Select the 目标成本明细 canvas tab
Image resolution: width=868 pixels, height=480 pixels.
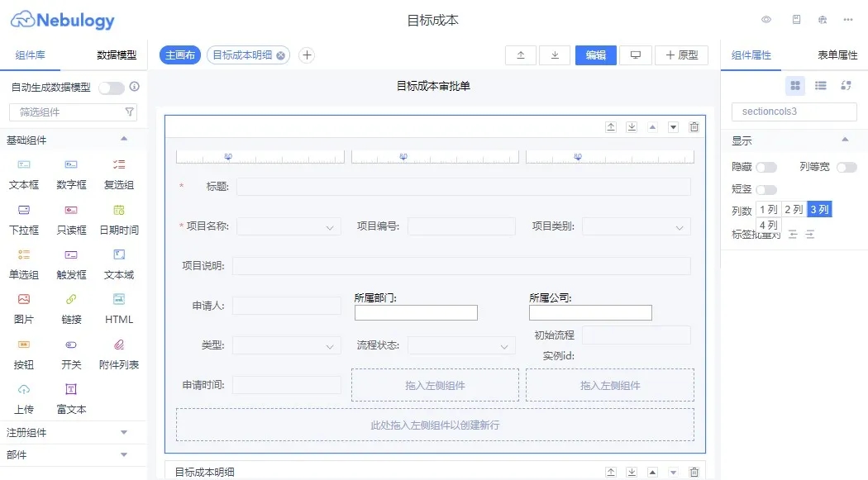click(242, 55)
